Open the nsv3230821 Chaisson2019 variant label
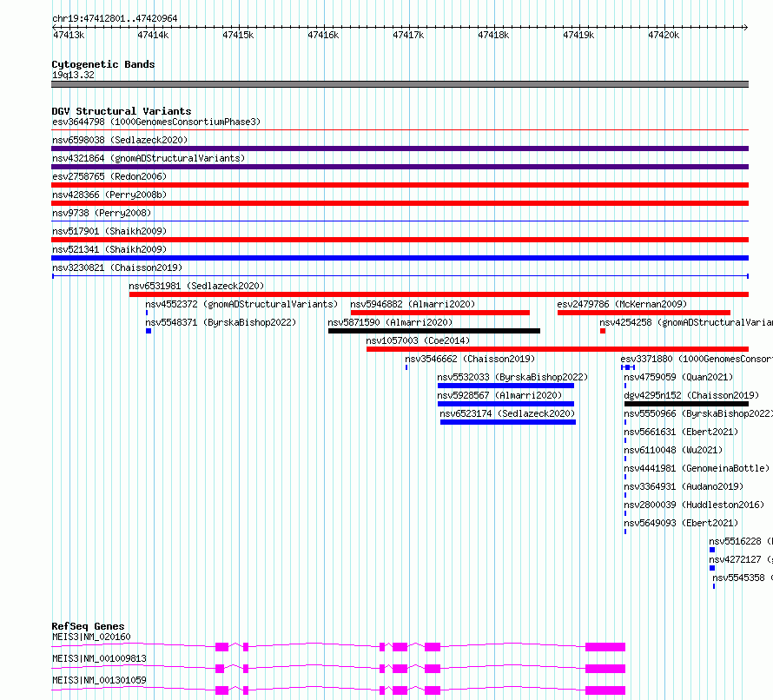Screen dimensions: 773x700 pyautogui.click(x=117, y=267)
